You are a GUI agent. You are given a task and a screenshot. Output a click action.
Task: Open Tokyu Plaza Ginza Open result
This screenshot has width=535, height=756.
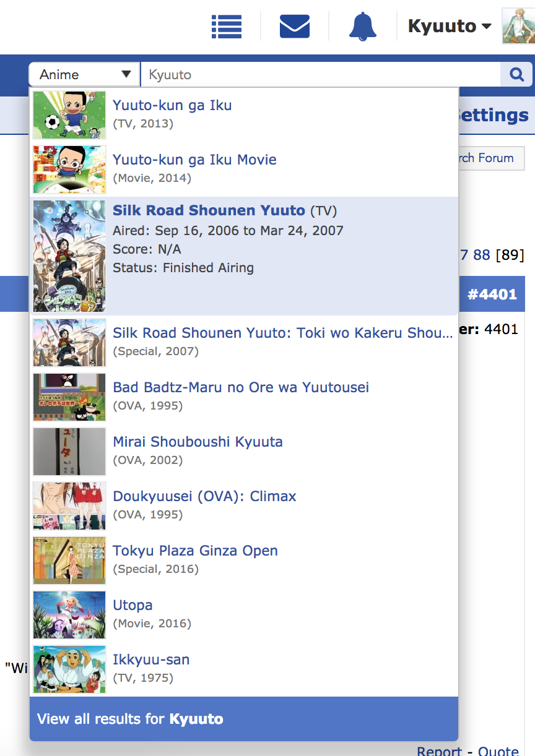point(195,551)
